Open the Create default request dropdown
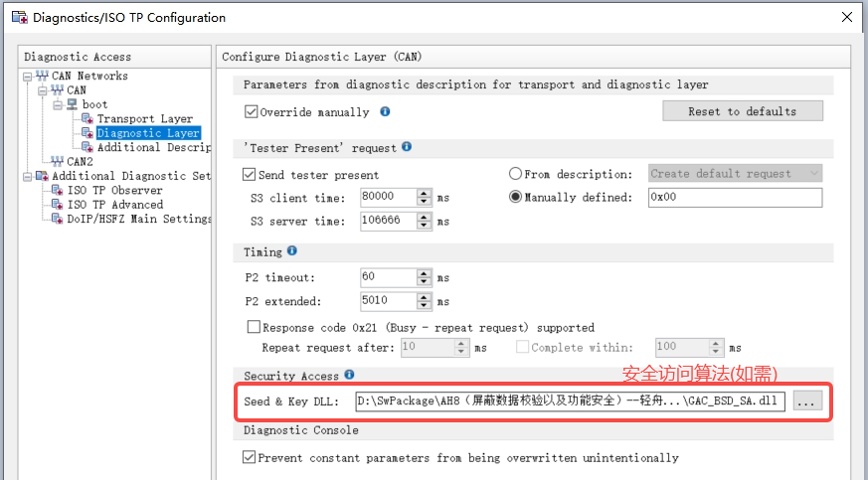Viewport: 868px width, 480px height. click(735, 174)
